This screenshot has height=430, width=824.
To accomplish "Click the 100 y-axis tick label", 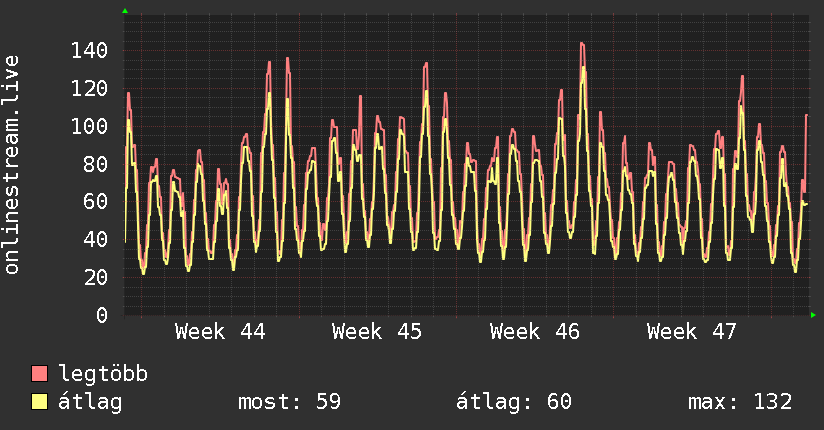I will coord(89,127).
